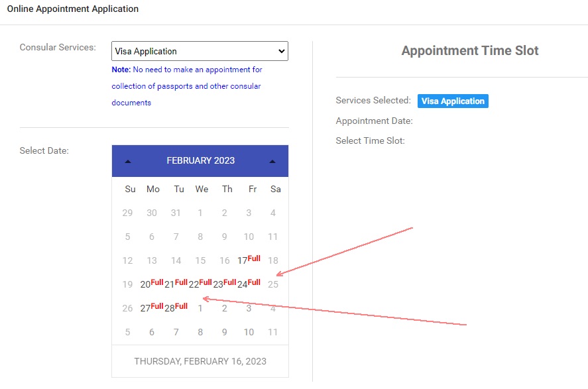Click Saturday the 25th in the calendar
588x389 pixels.
[x=273, y=284]
